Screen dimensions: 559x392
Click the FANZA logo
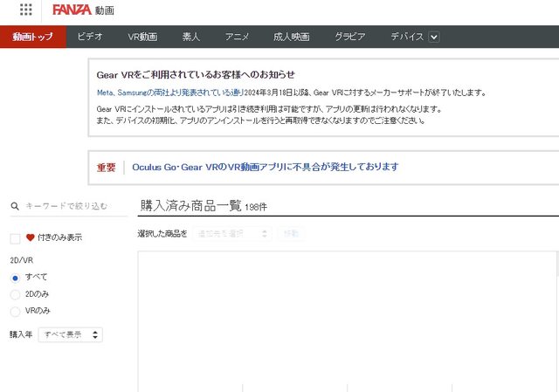point(71,10)
